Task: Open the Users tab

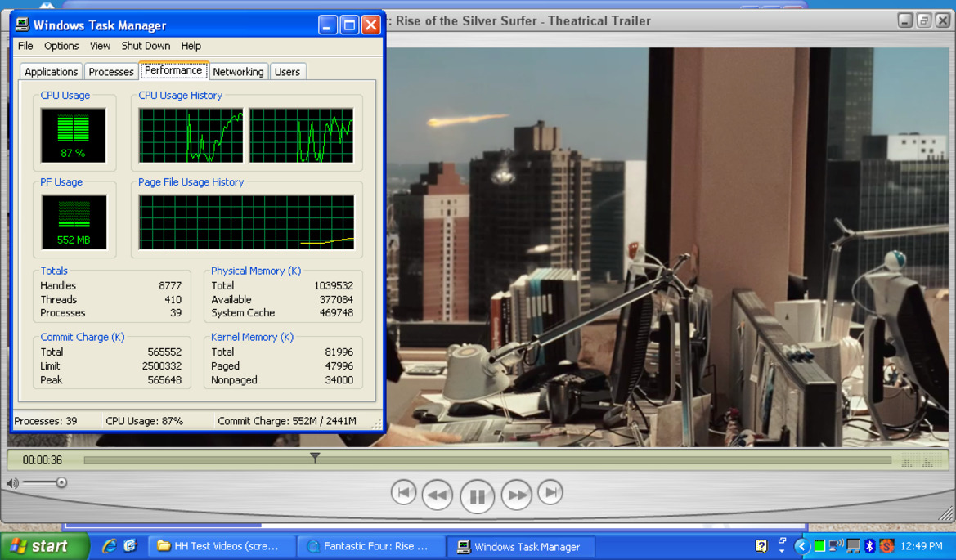Action: (x=287, y=72)
